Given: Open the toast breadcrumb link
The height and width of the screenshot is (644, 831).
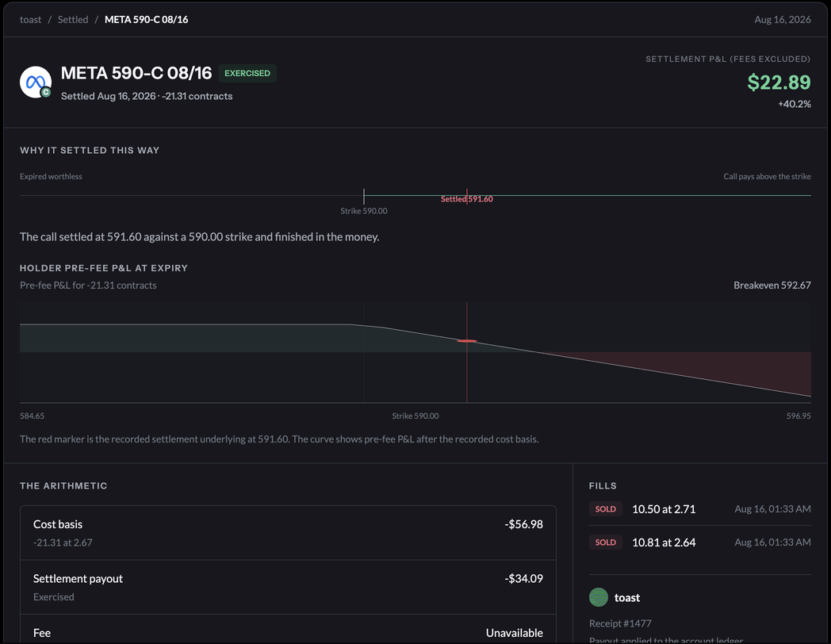Looking at the screenshot, I should 30,20.
